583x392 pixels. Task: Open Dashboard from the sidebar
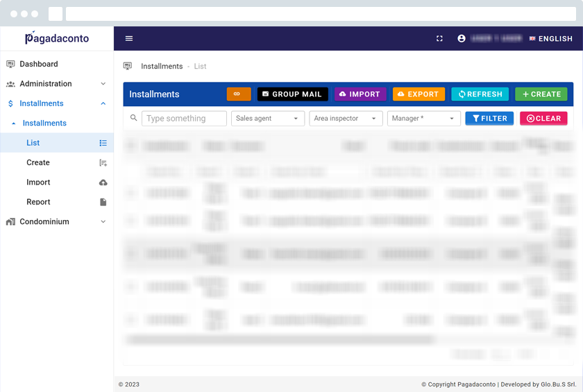pos(39,64)
